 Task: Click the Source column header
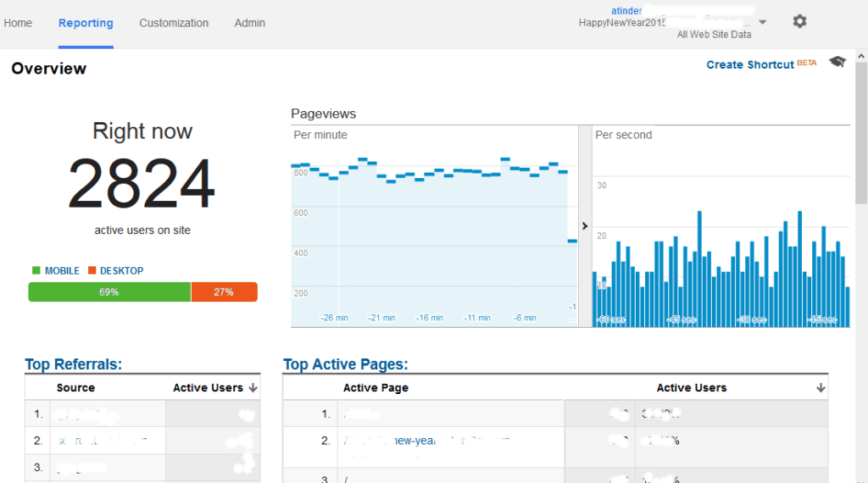tap(75, 388)
